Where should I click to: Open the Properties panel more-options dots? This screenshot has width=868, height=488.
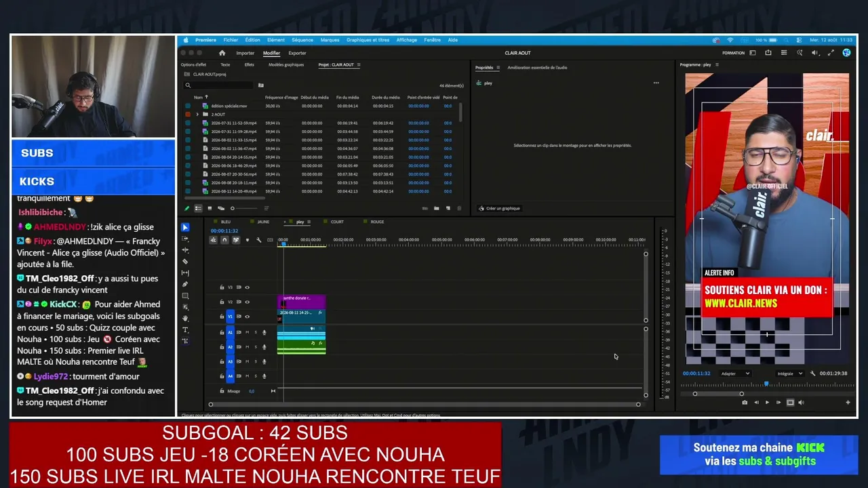(x=656, y=83)
